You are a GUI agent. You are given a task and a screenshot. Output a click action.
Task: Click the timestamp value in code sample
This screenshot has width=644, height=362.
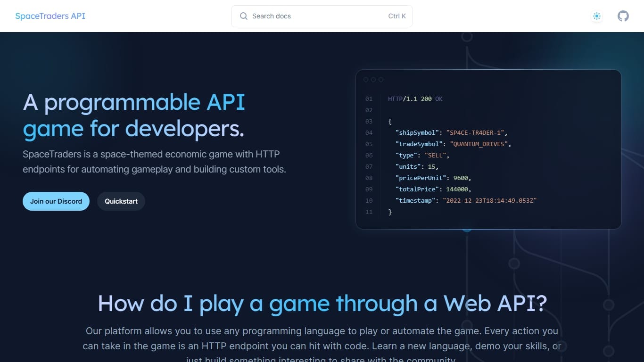click(x=489, y=201)
